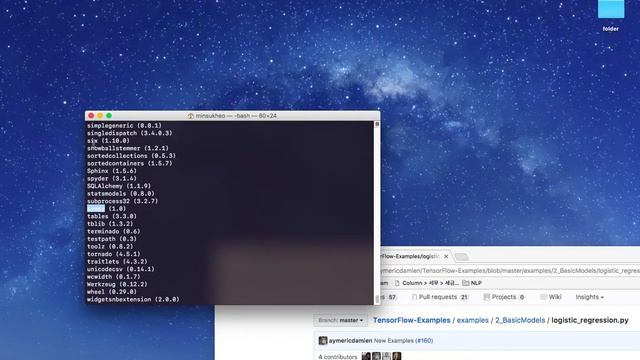Click the Terminal window vertical scrollbar
Viewport: 640px width, 360px height.
[377, 212]
